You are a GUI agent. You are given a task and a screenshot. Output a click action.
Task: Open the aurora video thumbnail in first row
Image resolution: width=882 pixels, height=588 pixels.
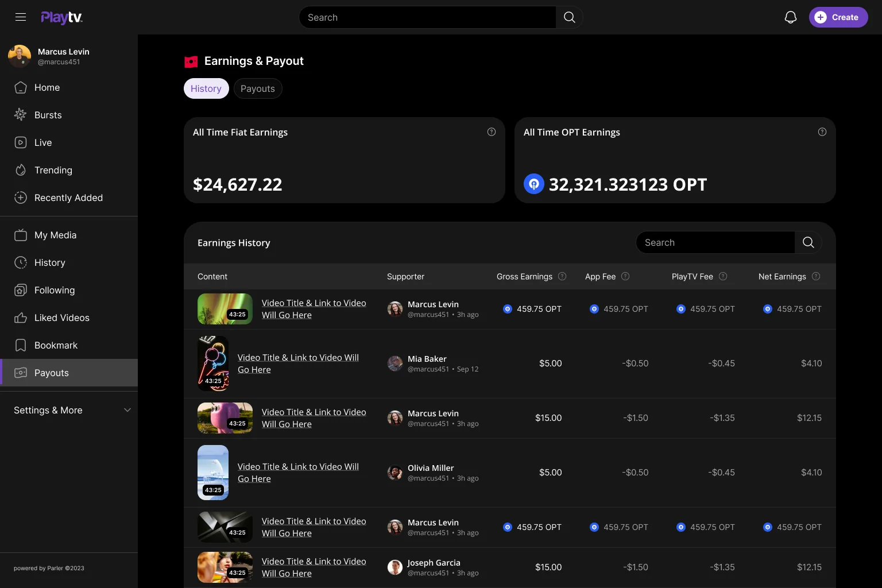click(x=225, y=309)
